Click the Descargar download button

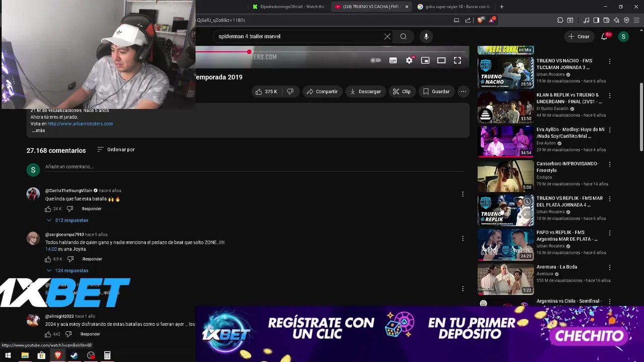click(x=365, y=92)
